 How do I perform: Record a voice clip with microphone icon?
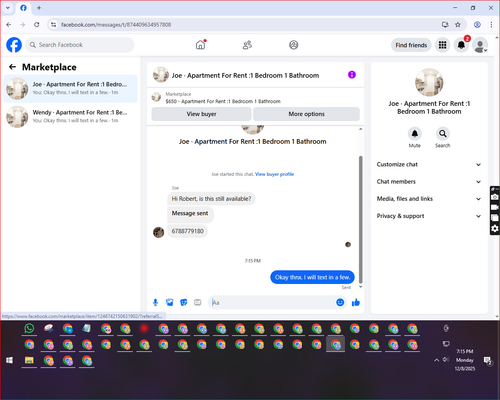pos(155,302)
